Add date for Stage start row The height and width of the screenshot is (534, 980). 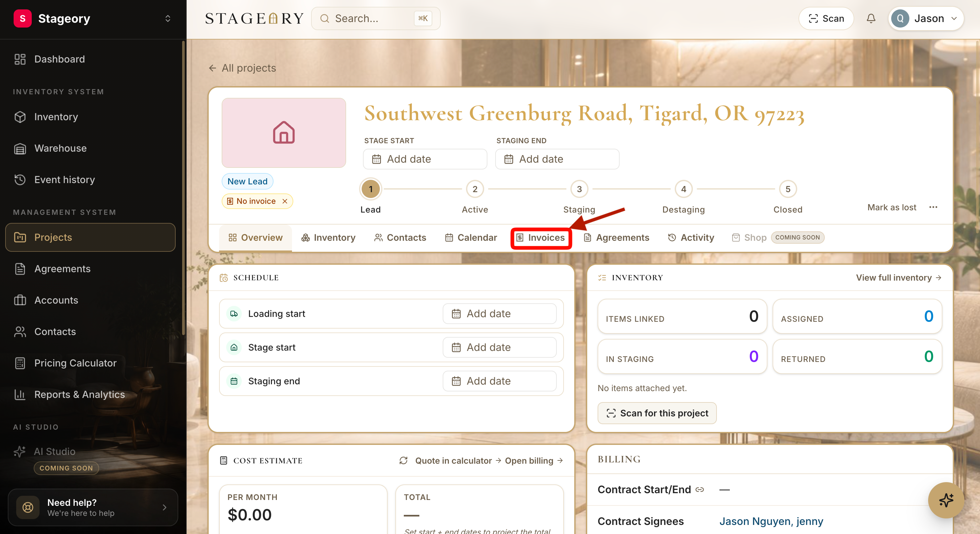[499, 347]
